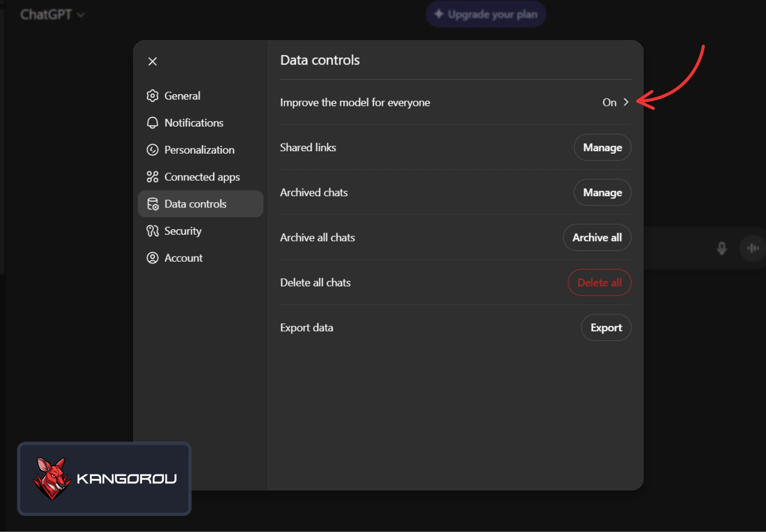Click Upgrade your plan button

pyautogui.click(x=486, y=14)
